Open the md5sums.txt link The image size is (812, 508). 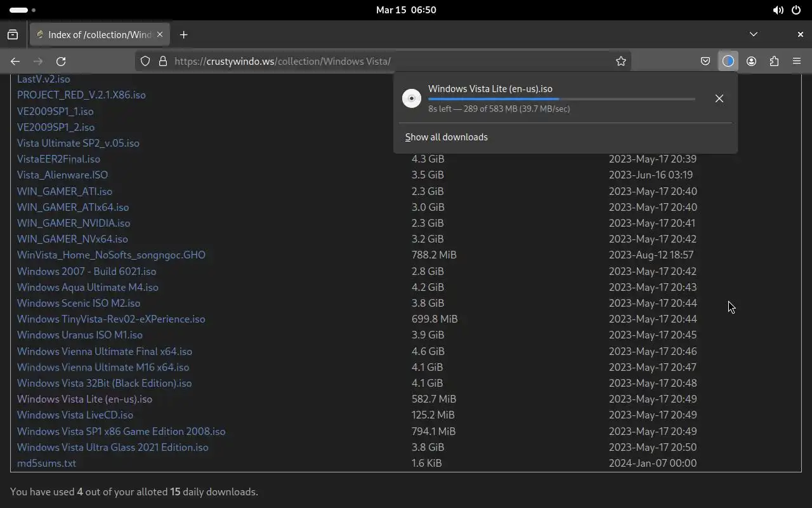[46, 463]
